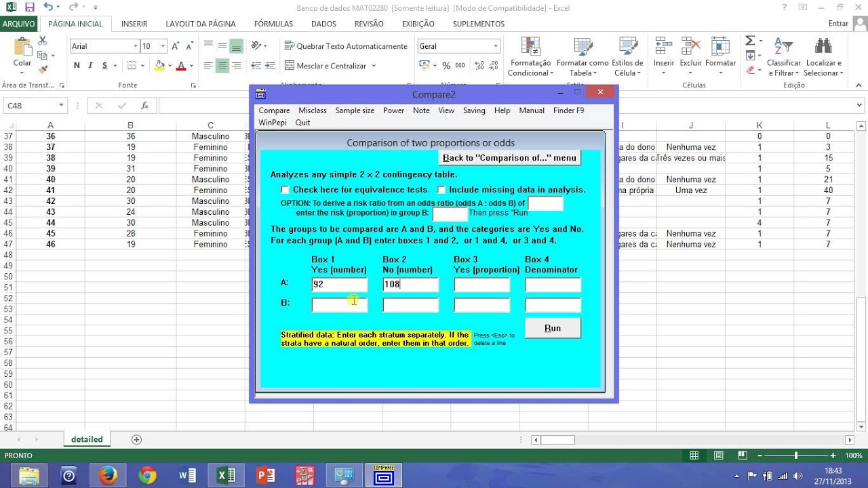
Task: Expand the Excluir cells dropdown
Action: pos(690,73)
